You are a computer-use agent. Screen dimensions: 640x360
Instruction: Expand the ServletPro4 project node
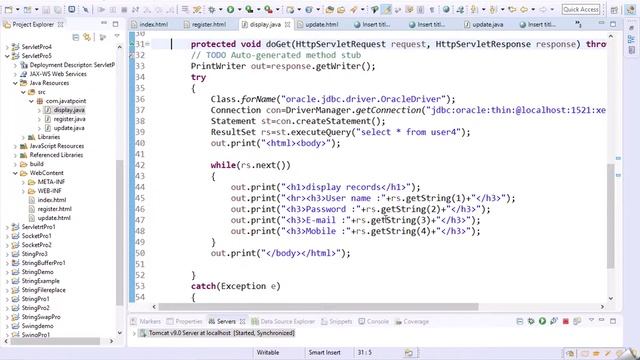(7, 47)
